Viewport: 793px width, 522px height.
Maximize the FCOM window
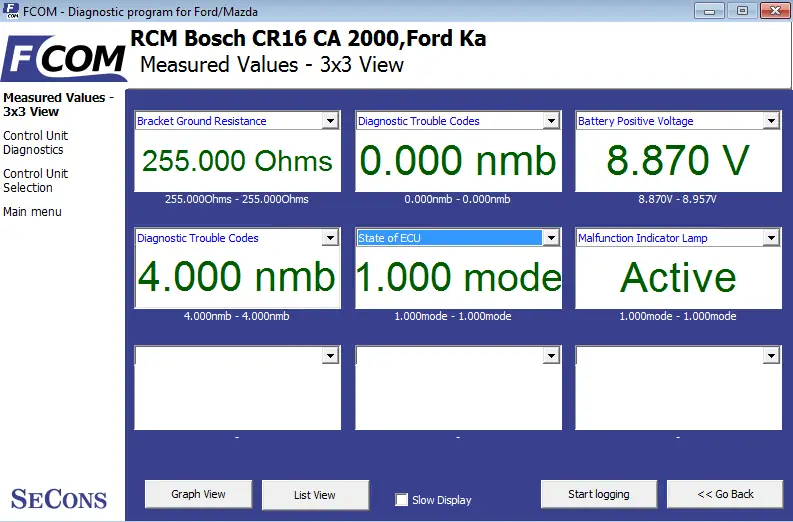[742, 11]
